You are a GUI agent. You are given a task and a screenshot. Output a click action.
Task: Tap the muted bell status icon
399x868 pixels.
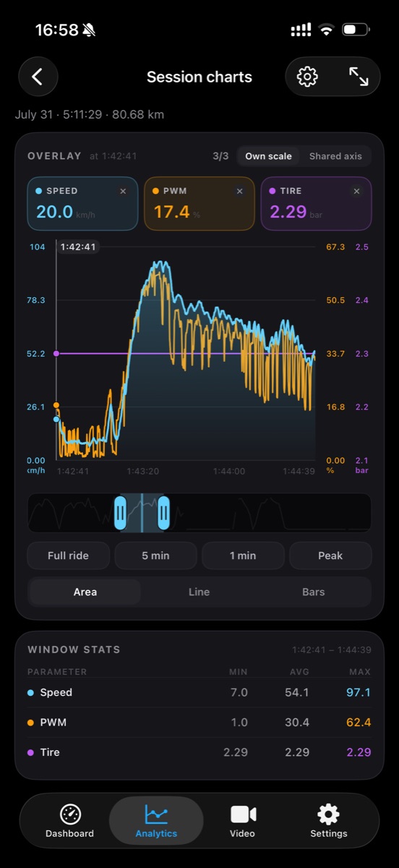pos(90,30)
